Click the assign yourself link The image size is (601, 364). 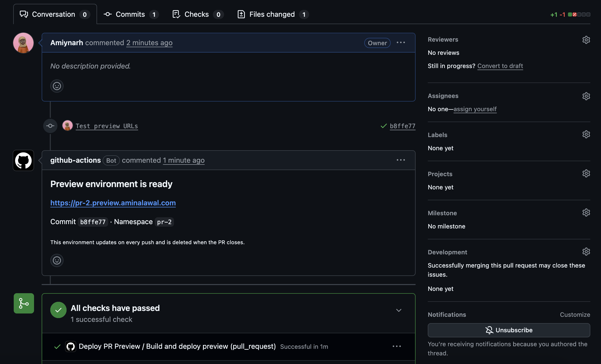click(475, 109)
